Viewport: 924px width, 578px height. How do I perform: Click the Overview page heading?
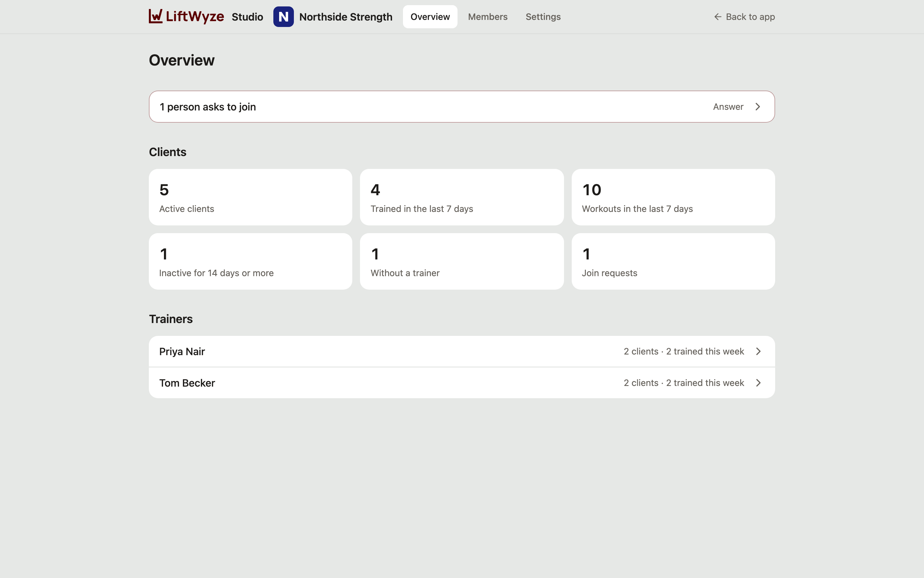pos(182,60)
